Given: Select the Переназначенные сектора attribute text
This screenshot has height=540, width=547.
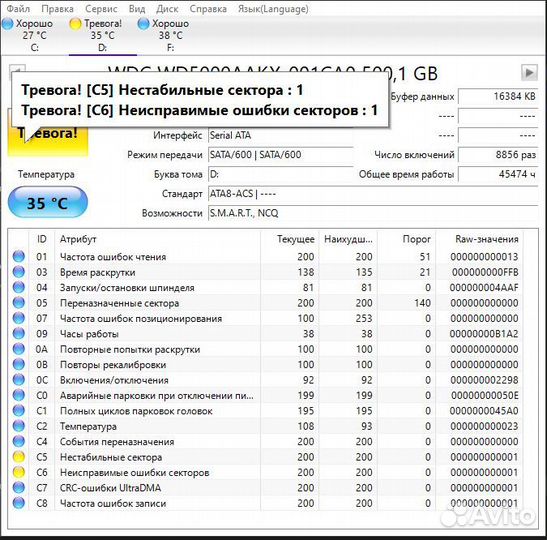Looking at the screenshot, I should (119, 303).
